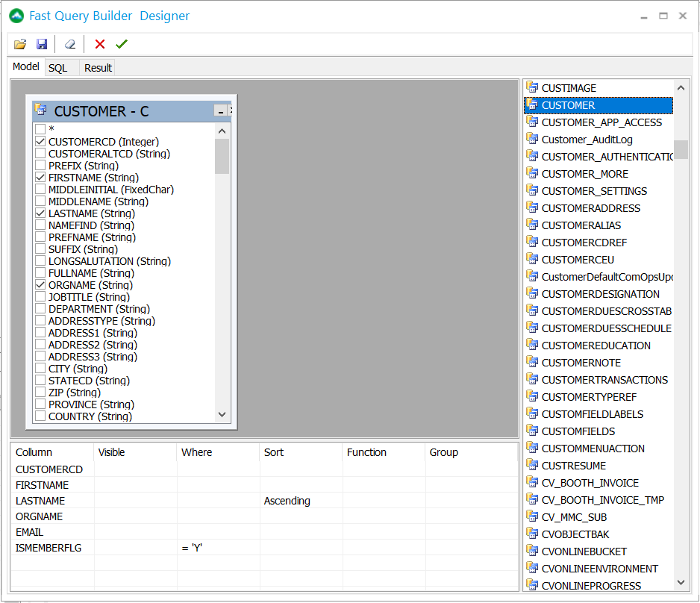Click scroll down arrow of the table list
Image resolution: width=700 pixels, height=603 pixels.
click(681, 582)
